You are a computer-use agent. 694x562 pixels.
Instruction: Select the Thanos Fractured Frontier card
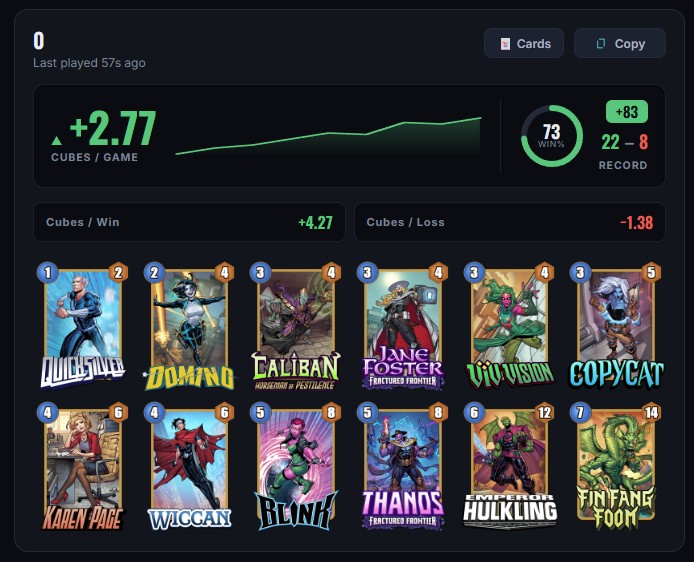coord(403,467)
